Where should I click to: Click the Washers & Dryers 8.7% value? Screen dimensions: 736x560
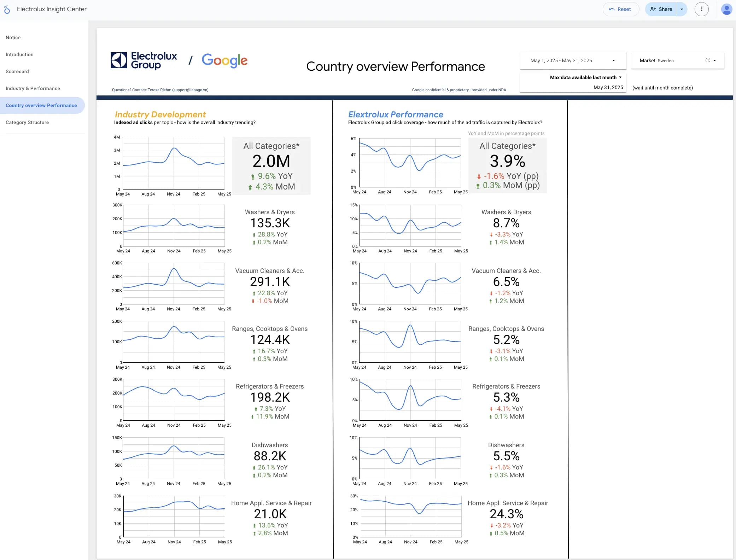click(506, 223)
